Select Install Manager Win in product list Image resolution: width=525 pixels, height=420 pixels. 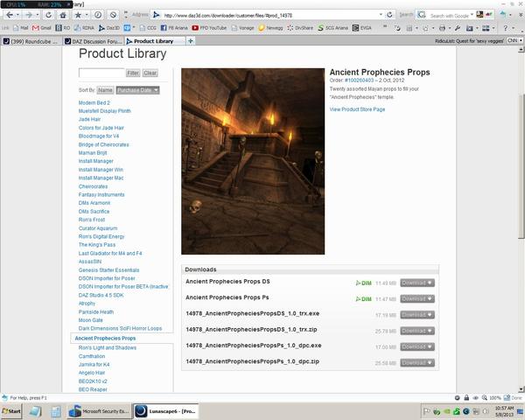[101, 170]
